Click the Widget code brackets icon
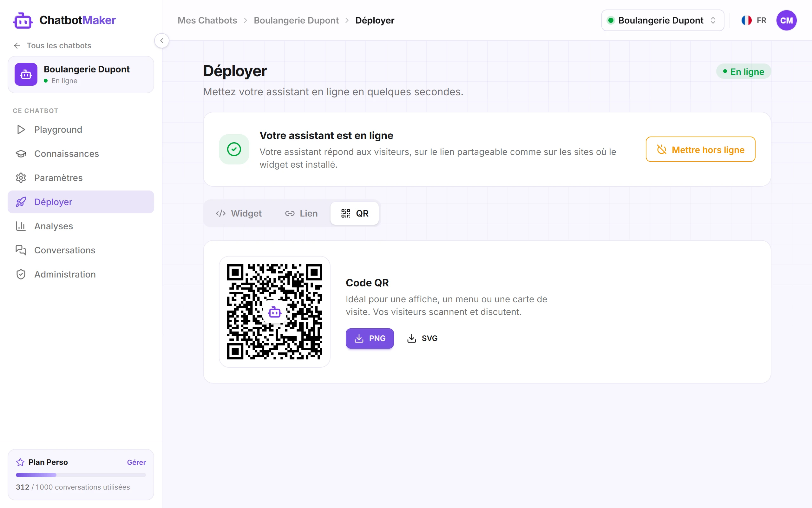The image size is (812, 508). point(220,213)
